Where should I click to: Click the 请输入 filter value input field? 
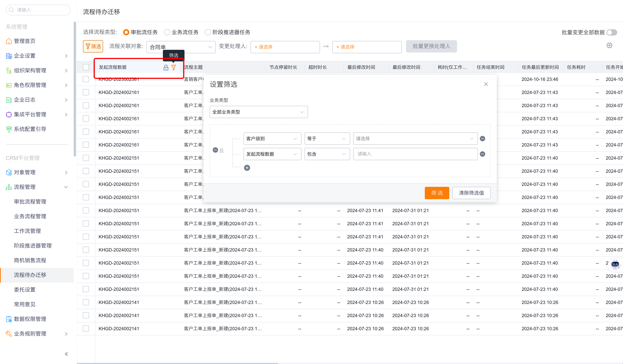point(415,154)
